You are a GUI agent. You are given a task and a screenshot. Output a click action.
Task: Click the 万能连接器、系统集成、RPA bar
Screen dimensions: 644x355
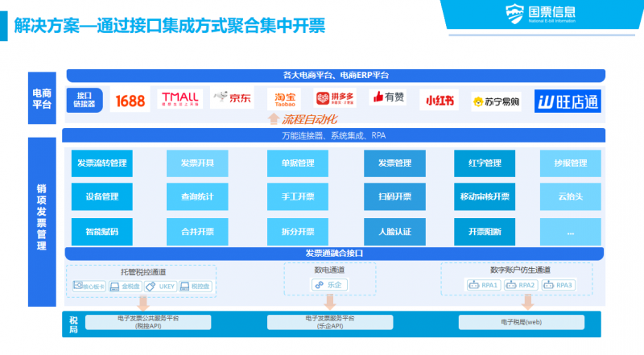(x=333, y=135)
